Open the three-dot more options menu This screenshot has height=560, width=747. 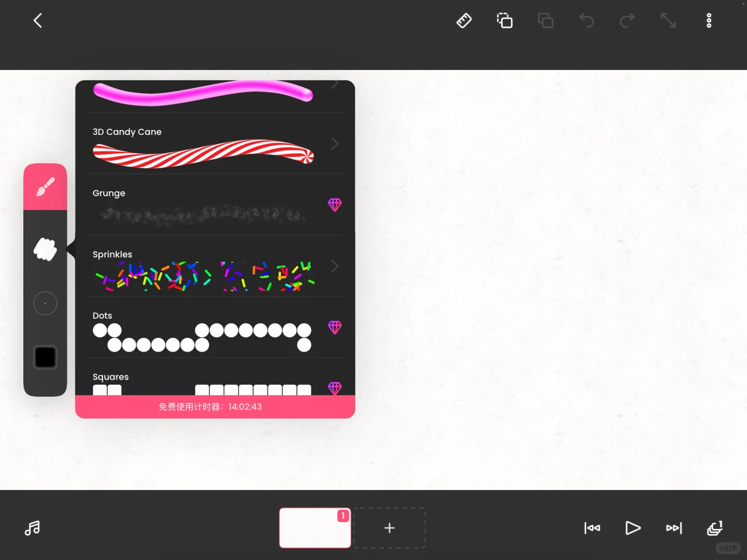tap(709, 21)
